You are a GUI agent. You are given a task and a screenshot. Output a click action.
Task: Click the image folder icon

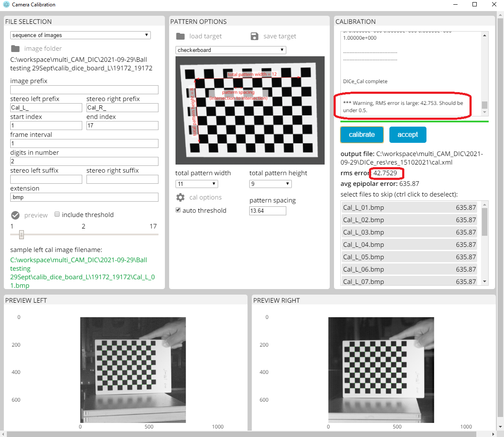pyautogui.click(x=15, y=48)
